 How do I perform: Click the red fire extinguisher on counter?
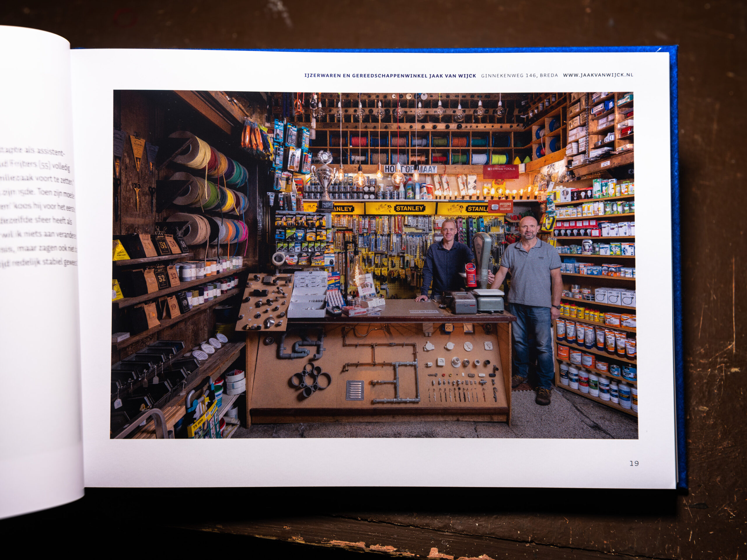click(470, 274)
